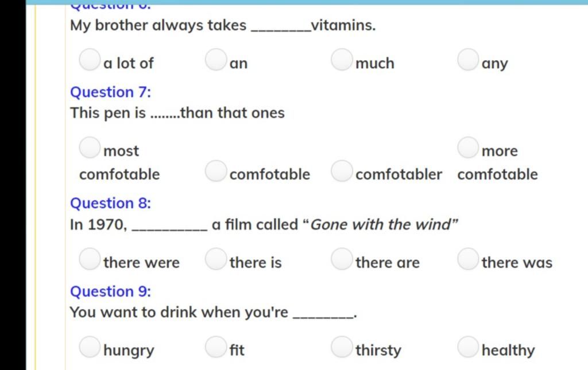588x370 pixels.
Task: Click the 'My brother always takes' sentence
Action: click(223, 25)
